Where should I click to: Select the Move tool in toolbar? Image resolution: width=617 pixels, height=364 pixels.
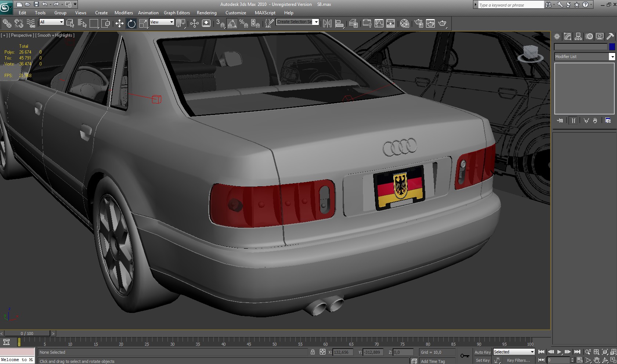pyautogui.click(x=119, y=24)
